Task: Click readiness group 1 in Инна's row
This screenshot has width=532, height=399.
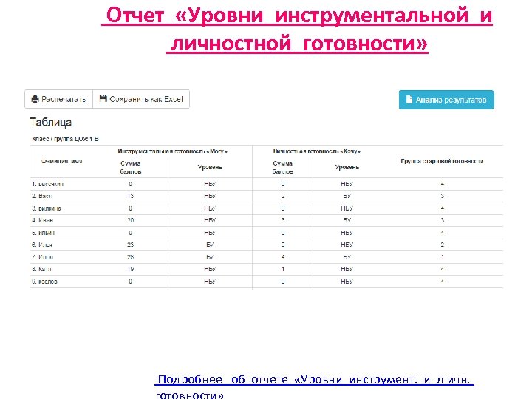Action: click(443, 257)
